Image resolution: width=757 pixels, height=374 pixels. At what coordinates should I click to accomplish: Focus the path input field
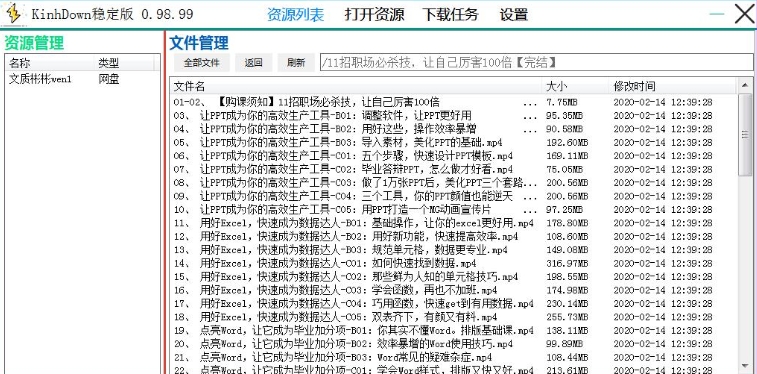coord(536,62)
